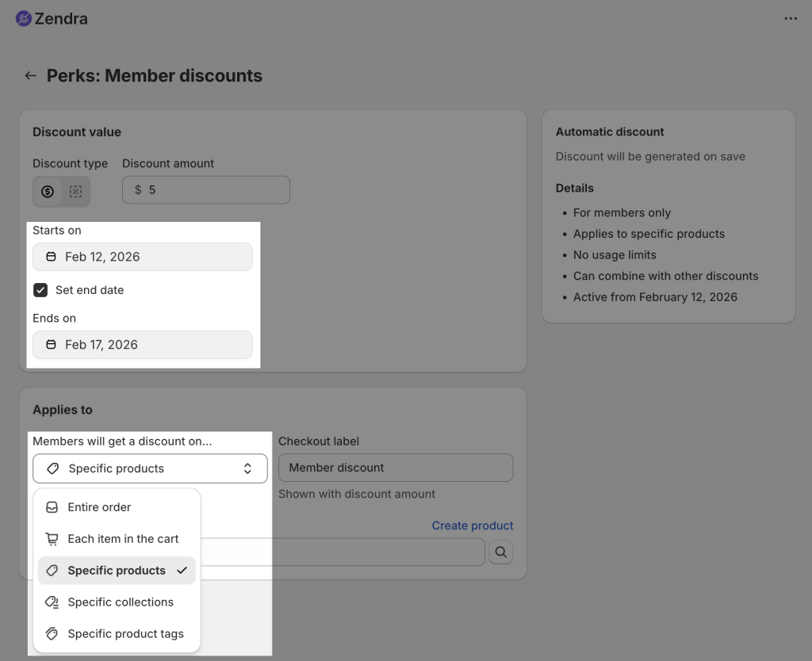Choose Specific product tags from the list
This screenshot has height=661, width=812.
pyautogui.click(x=117, y=633)
